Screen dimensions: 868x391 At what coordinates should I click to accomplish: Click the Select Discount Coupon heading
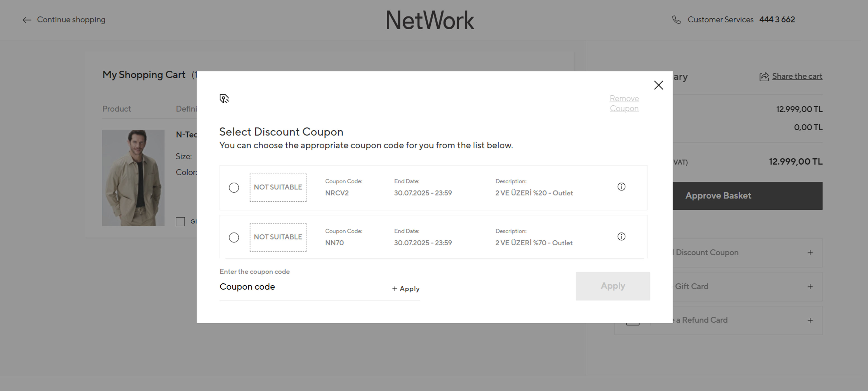click(281, 132)
